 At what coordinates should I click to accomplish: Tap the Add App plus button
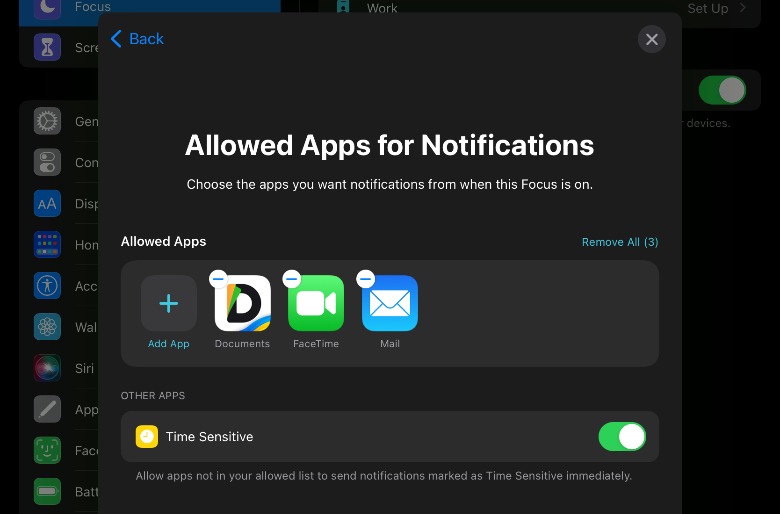tap(168, 304)
